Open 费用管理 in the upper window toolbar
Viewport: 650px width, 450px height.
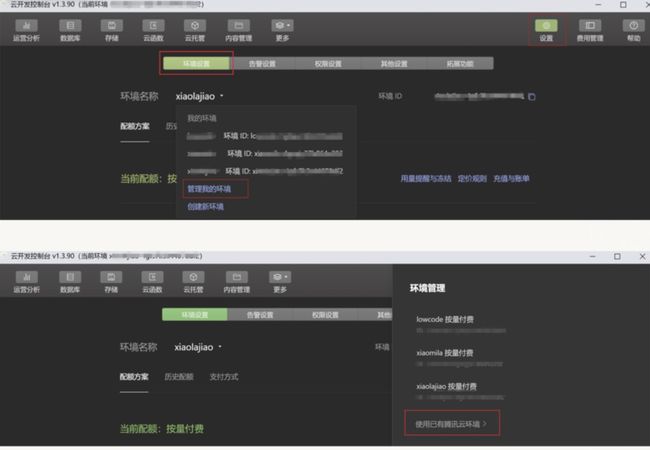(x=590, y=31)
